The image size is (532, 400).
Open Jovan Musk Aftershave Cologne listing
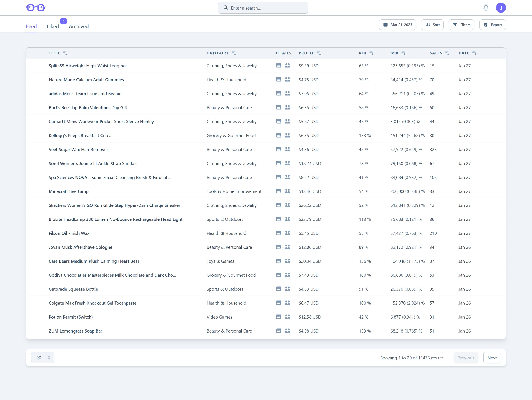click(80, 247)
